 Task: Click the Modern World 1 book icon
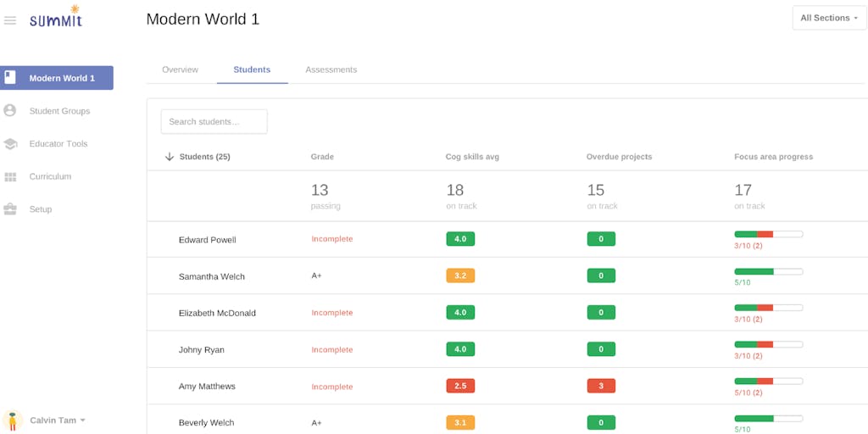10,78
